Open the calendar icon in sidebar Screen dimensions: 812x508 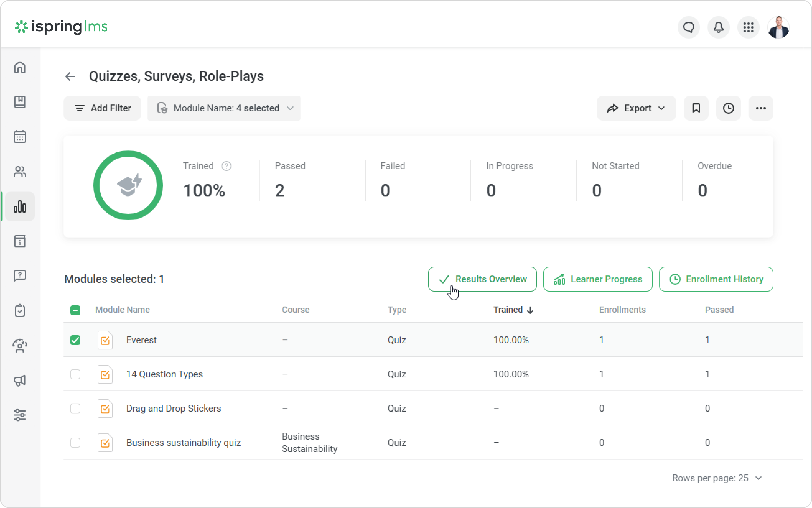tap(20, 137)
